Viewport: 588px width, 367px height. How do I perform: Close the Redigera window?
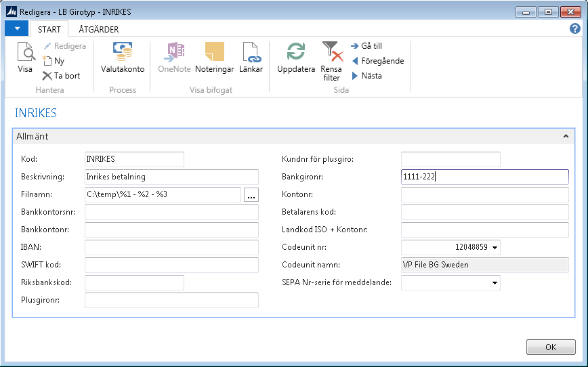coord(570,12)
